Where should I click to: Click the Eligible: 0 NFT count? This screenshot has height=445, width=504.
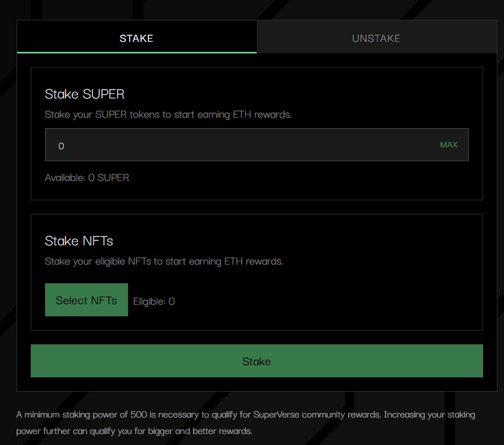pyautogui.click(x=154, y=301)
